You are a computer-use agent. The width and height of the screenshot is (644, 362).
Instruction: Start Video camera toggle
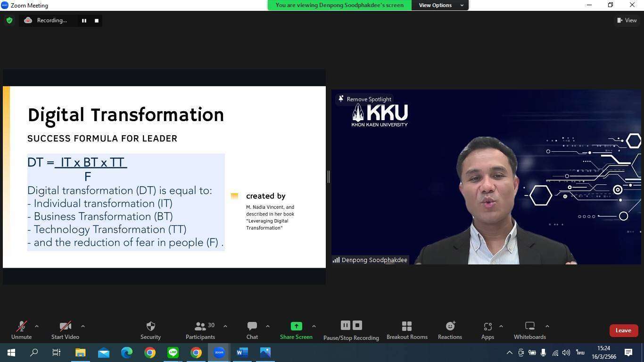coord(65,330)
